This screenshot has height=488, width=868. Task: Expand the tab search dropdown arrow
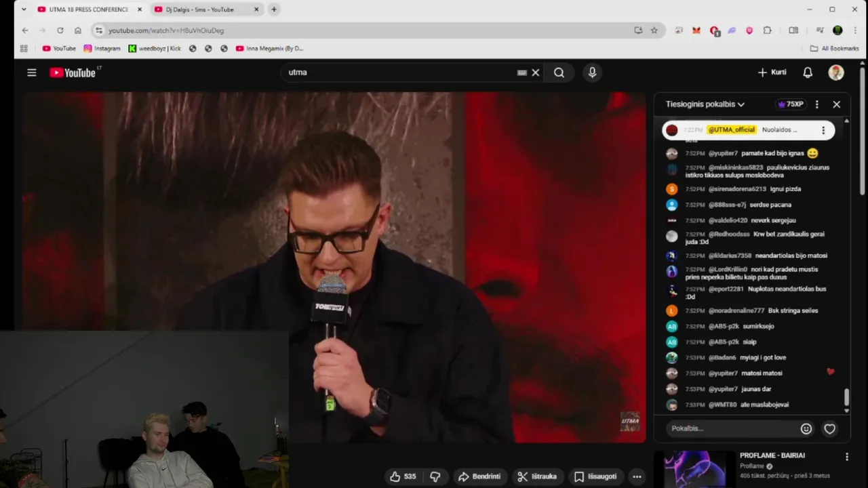click(x=24, y=9)
